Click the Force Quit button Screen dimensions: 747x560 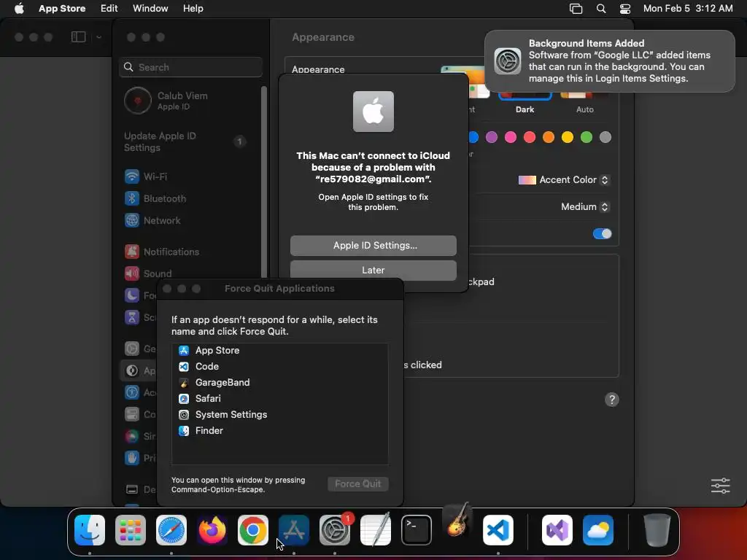357,484
